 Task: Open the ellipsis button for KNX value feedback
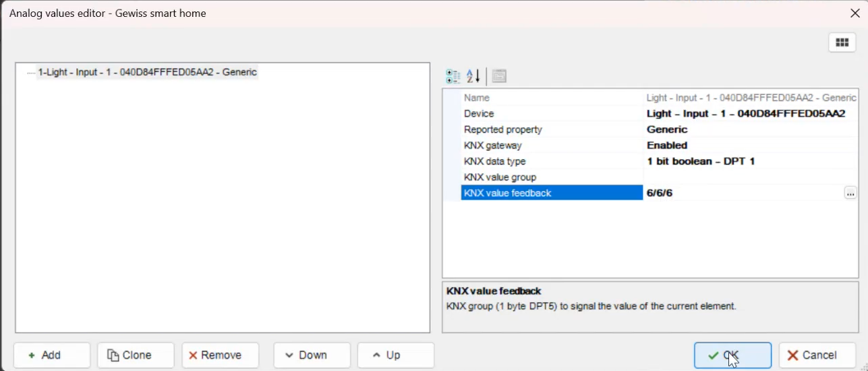[850, 194]
